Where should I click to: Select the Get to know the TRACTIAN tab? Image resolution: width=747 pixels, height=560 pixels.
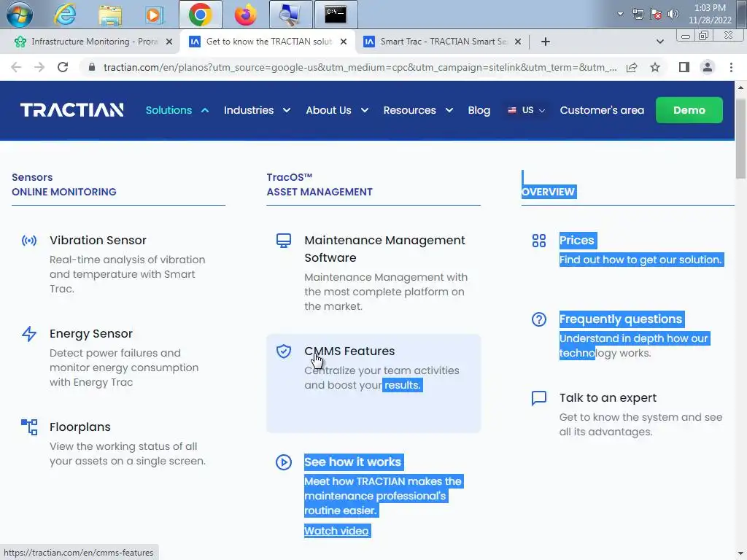[x=268, y=42]
